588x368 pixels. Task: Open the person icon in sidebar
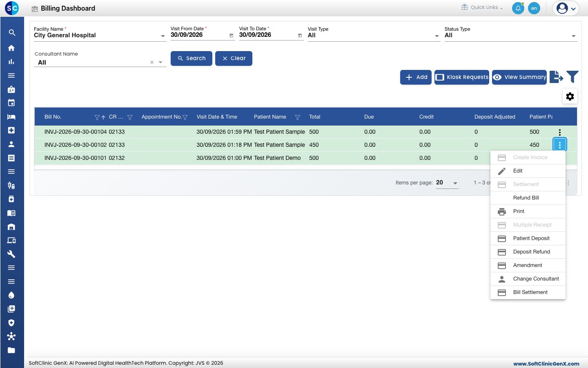[11, 144]
